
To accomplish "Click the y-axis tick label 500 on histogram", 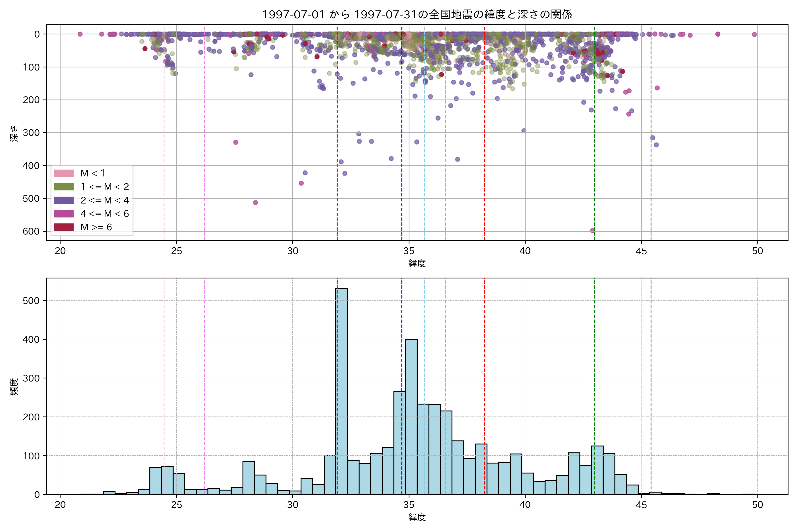I will [x=31, y=301].
